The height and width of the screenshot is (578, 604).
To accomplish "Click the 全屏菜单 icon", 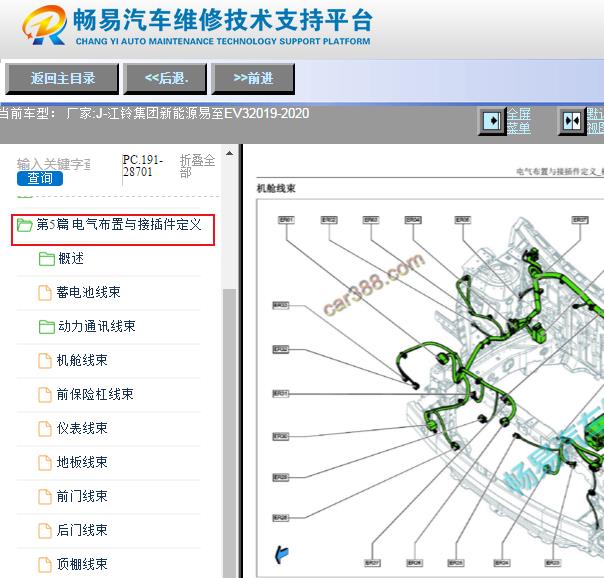I will 492,121.
